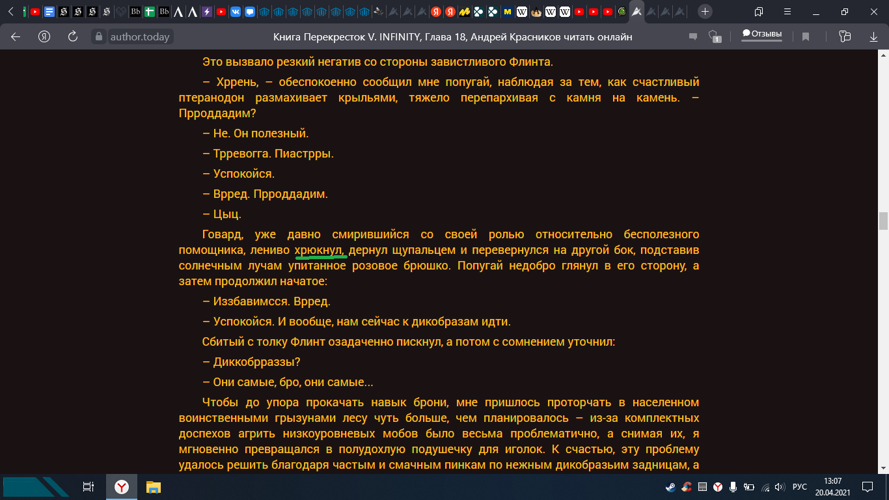
Task: Open the browser extensions icon
Action: coord(845,37)
